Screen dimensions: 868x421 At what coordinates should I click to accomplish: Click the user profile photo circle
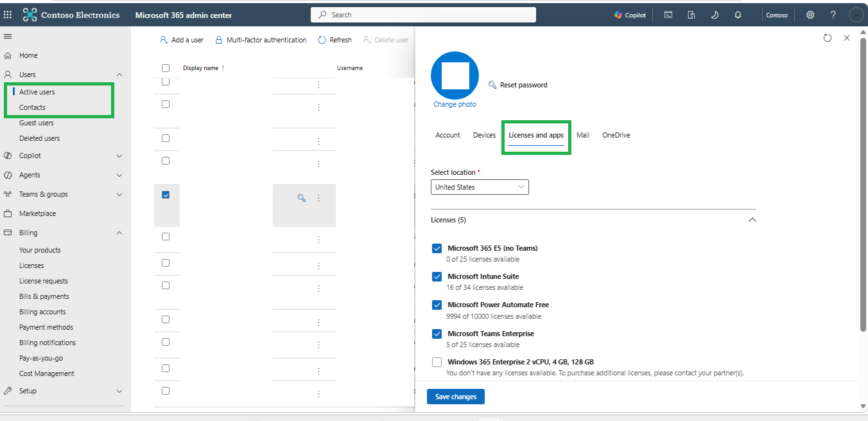click(x=455, y=75)
